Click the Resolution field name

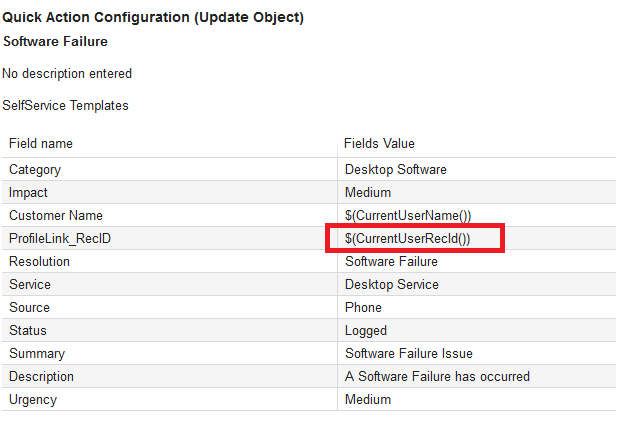tap(39, 261)
